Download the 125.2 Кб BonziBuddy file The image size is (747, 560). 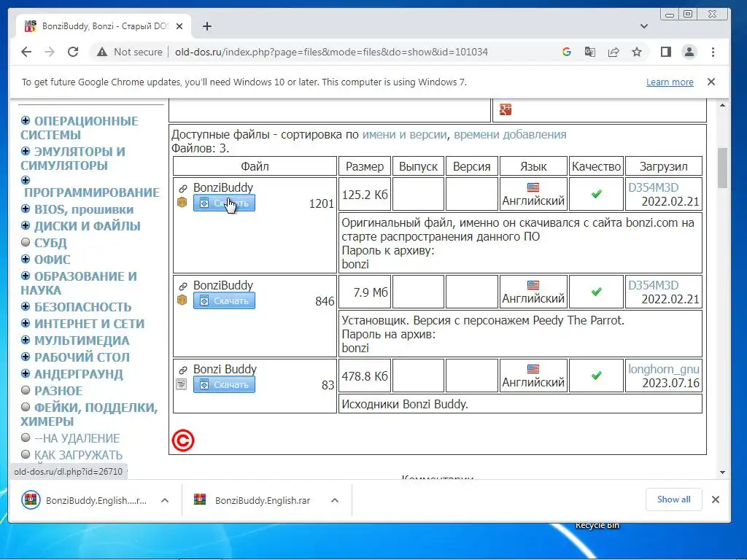[224, 203]
